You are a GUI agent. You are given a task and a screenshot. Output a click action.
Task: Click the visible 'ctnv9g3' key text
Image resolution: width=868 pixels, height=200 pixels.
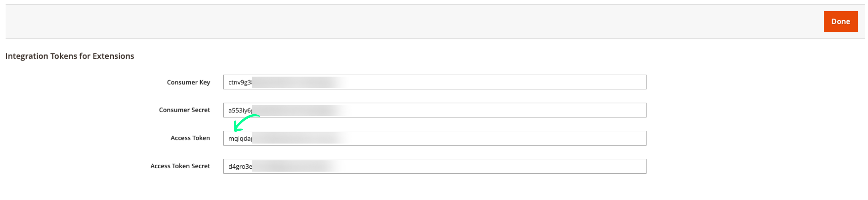click(240, 82)
